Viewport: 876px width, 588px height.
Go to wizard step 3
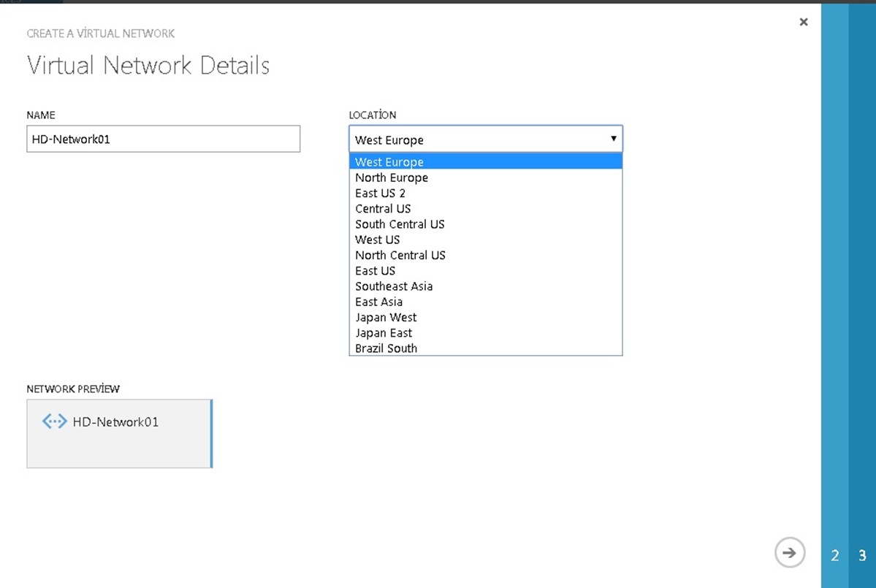pyautogui.click(x=862, y=555)
